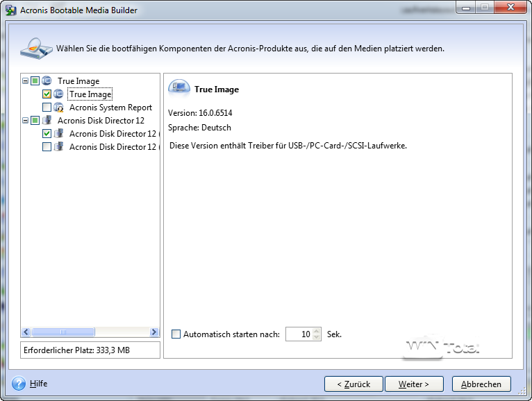
Task: Enable the Automatisch starten nach checkbox
Action: coord(176,334)
